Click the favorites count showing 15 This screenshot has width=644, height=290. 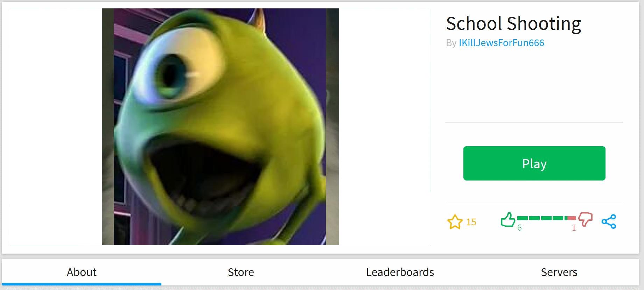[471, 222]
